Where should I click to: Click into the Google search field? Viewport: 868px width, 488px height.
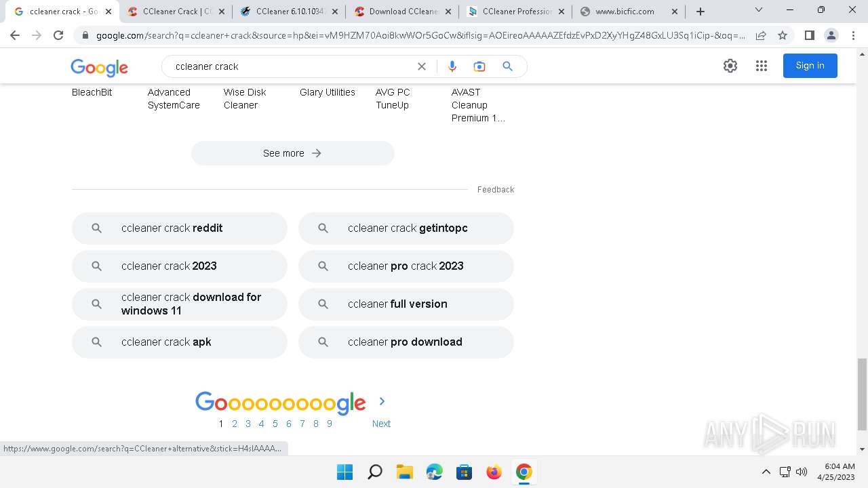[292, 66]
